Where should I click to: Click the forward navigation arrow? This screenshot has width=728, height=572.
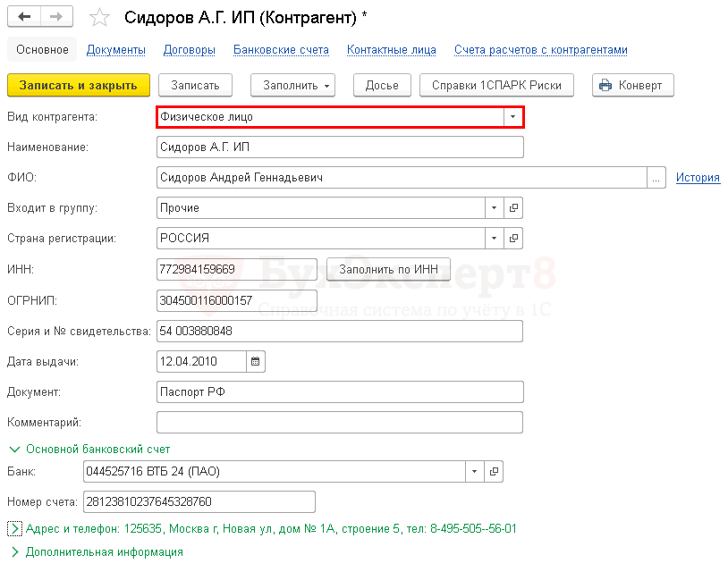[x=56, y=17]
